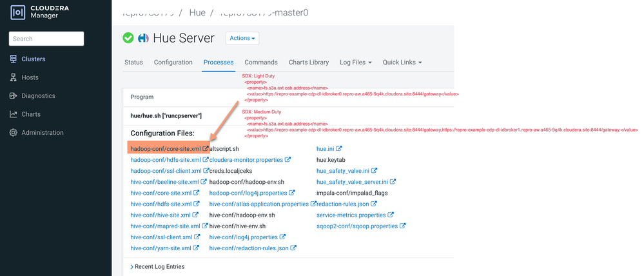644x276 pixels.
Task: Open the Commands tab
Action: (261, 63)
